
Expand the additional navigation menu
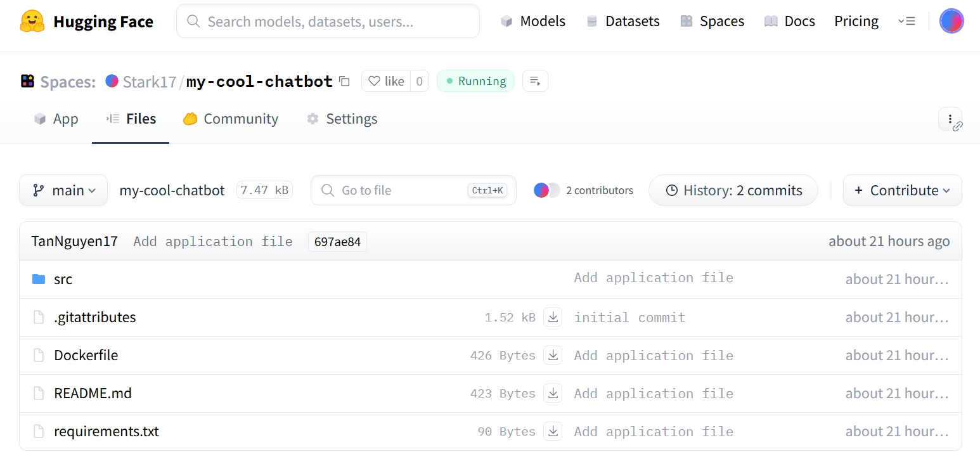[x=906, y=22]
